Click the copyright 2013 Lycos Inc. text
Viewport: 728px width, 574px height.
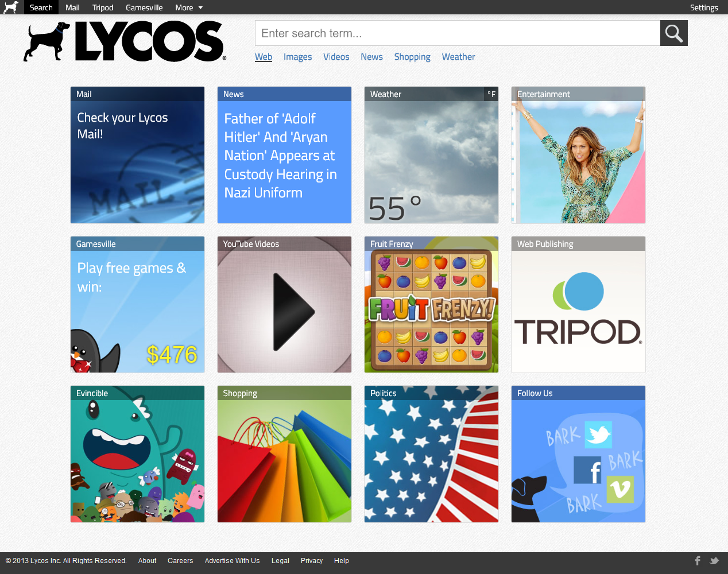click(x=66, y=561)
